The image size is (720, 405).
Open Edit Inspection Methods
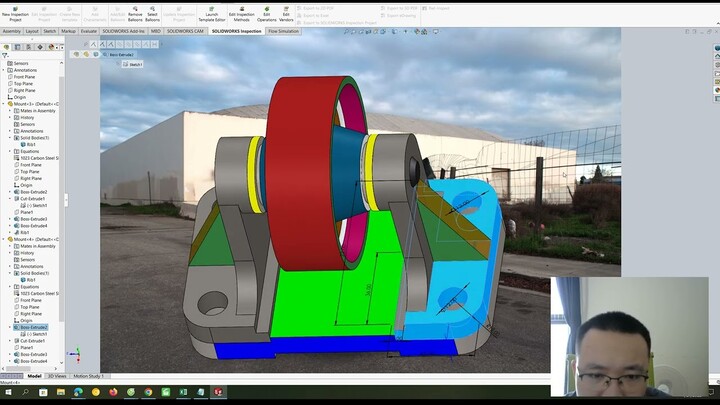(242, 14)
